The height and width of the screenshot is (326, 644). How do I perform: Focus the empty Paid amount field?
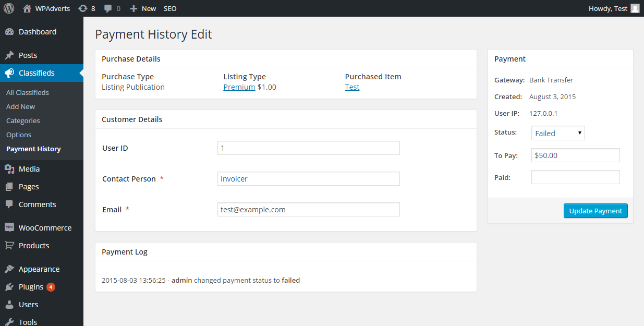[x=575, y=177]
